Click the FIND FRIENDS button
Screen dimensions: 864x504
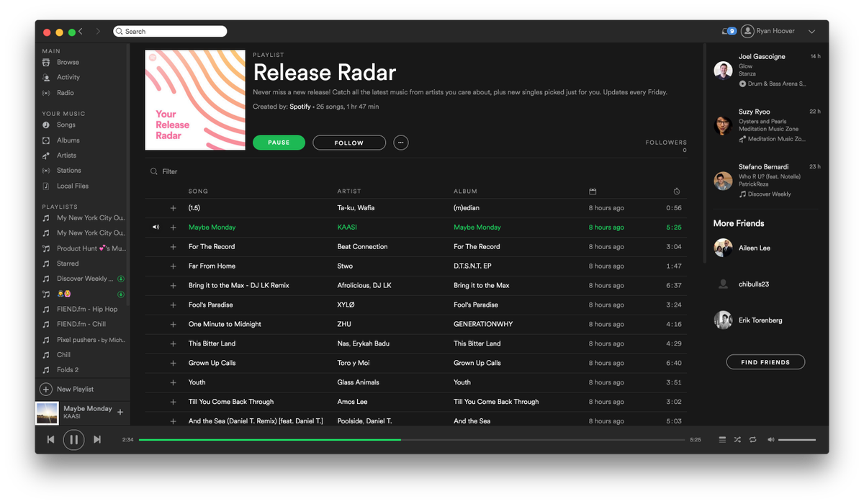pos(765,362)
